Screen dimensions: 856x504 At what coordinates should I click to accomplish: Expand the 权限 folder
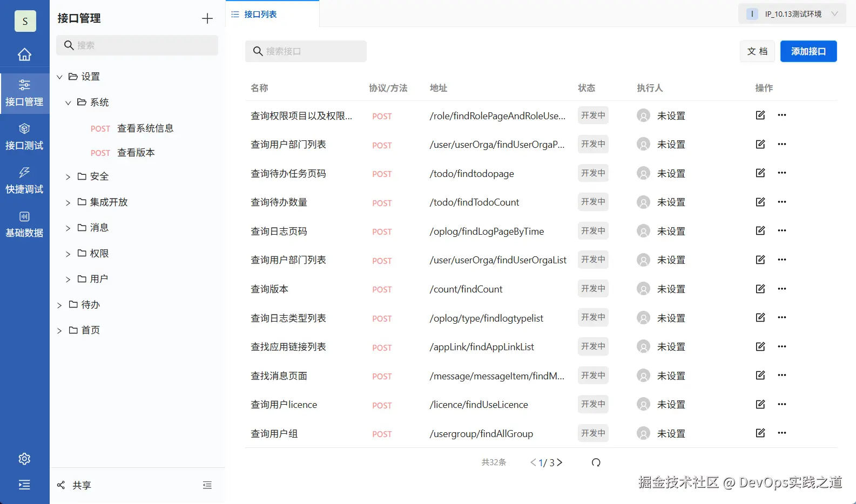click(68, 254)
